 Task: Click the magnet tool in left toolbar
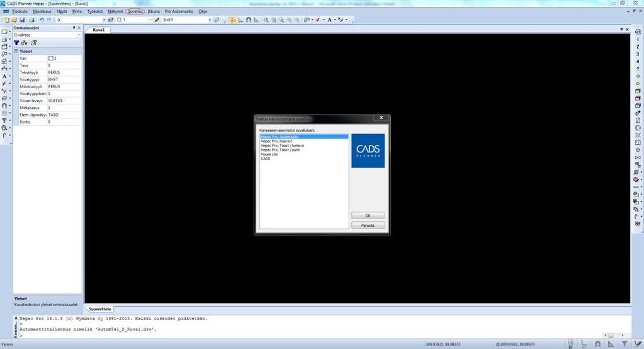4,106
